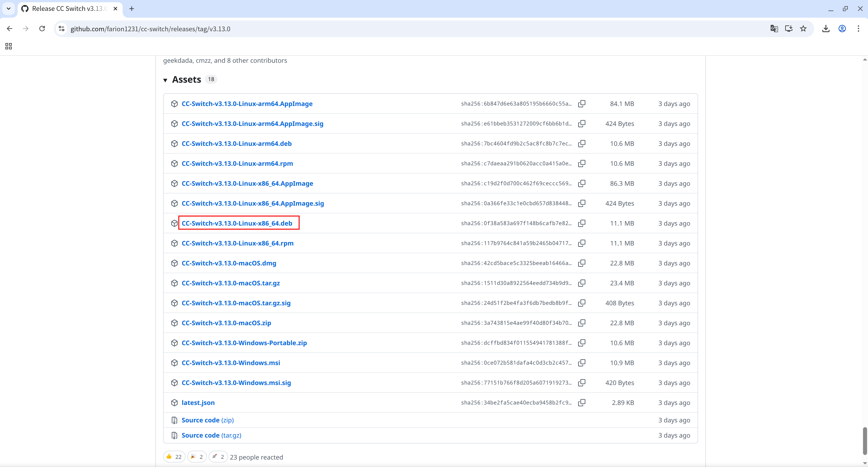Copy sha256 hash of Windows.msi asset
The width and height of the screenshot is (868, 467).
(582, 363)
